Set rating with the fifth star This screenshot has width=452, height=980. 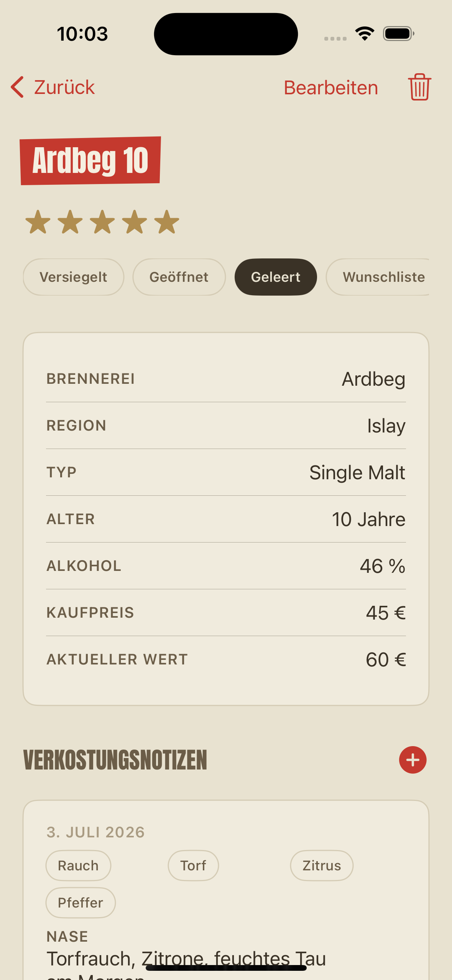click(167, 222)
